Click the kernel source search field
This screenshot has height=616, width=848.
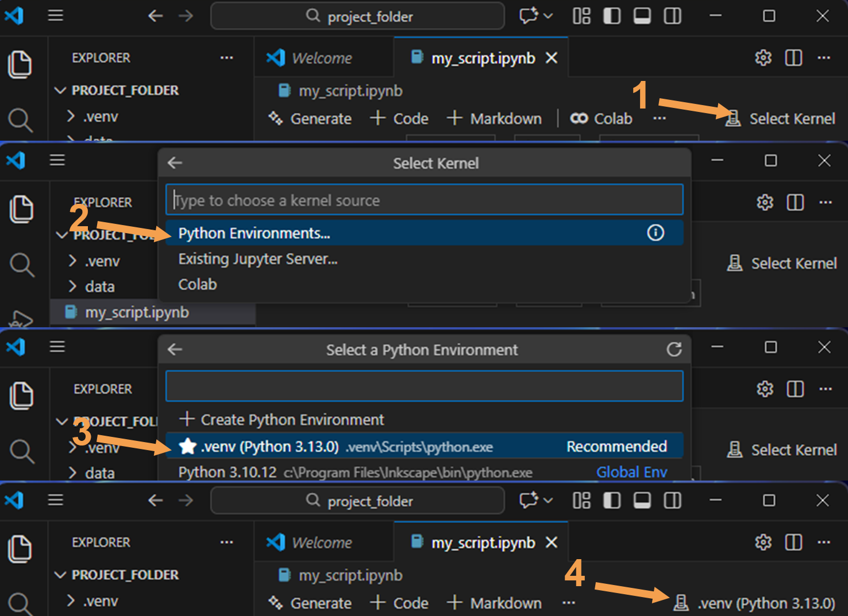[424, 200]
